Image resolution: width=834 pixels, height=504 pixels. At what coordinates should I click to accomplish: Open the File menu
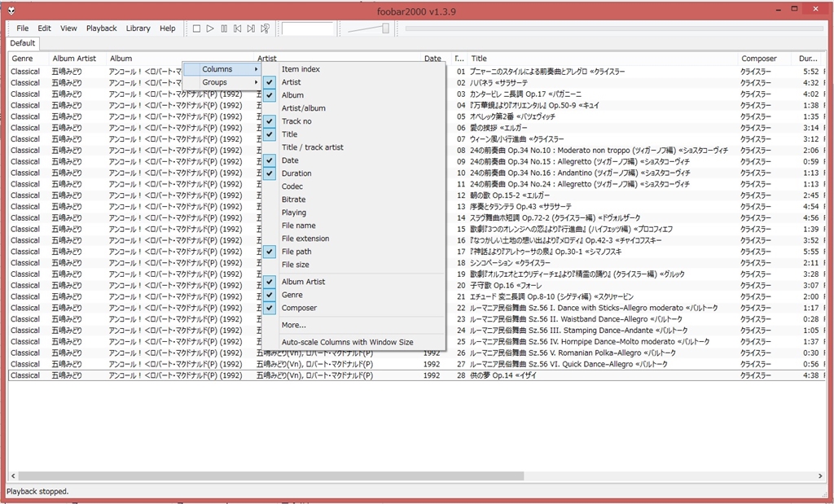point(22,28)
